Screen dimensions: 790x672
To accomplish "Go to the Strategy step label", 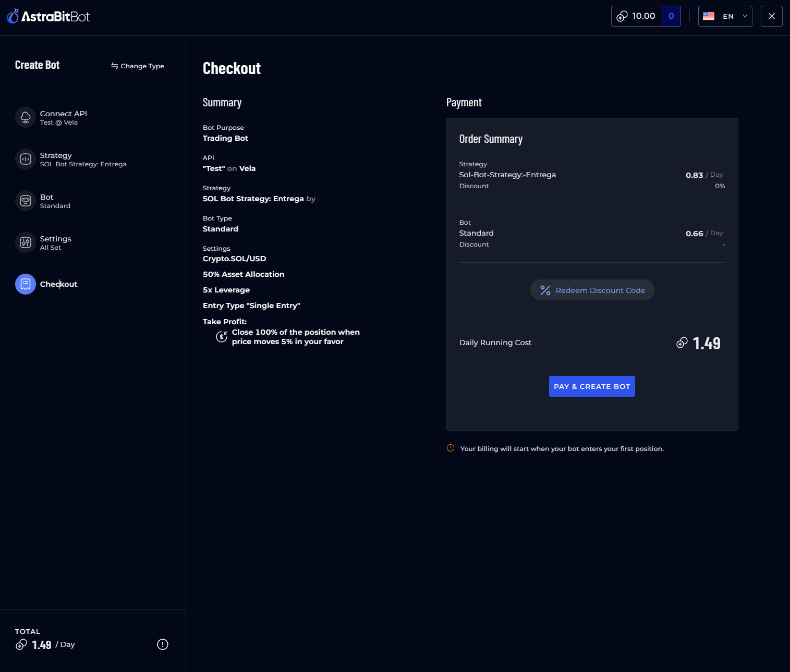I will pos(56,155).
